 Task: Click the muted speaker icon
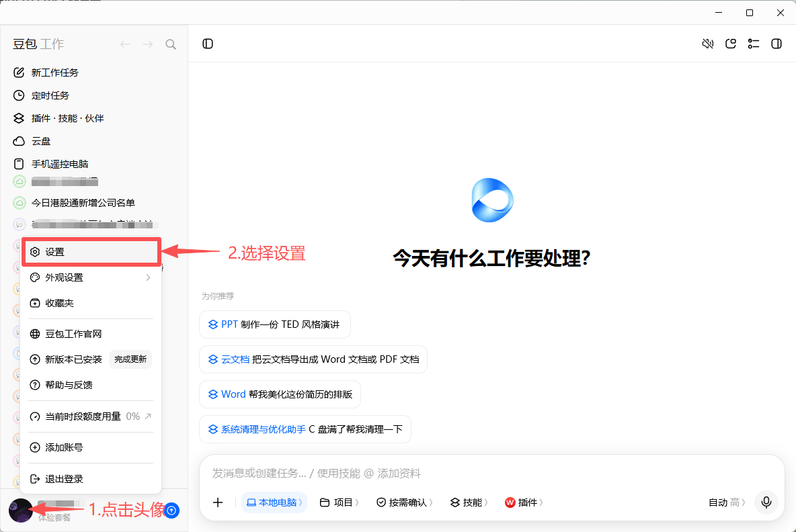[708, 44]
